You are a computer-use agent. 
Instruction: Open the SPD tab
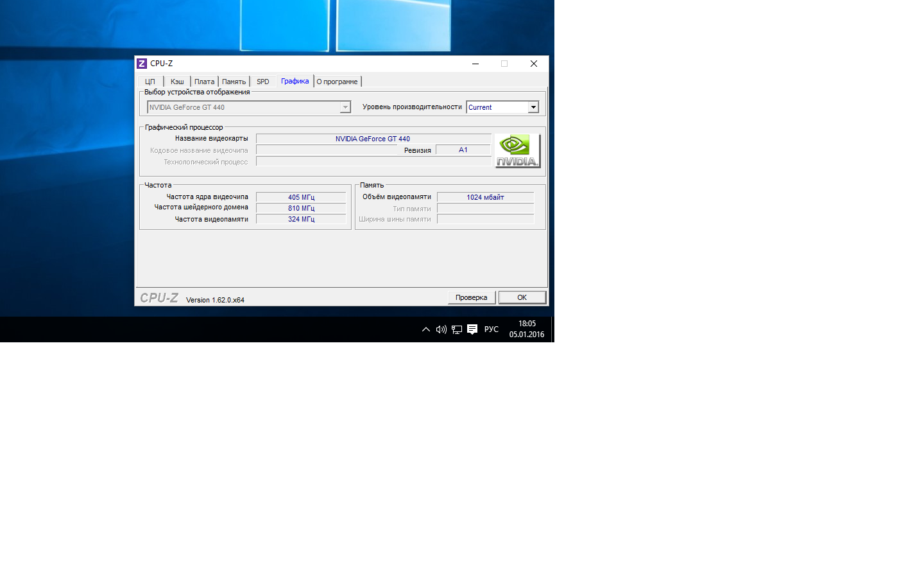263,82
